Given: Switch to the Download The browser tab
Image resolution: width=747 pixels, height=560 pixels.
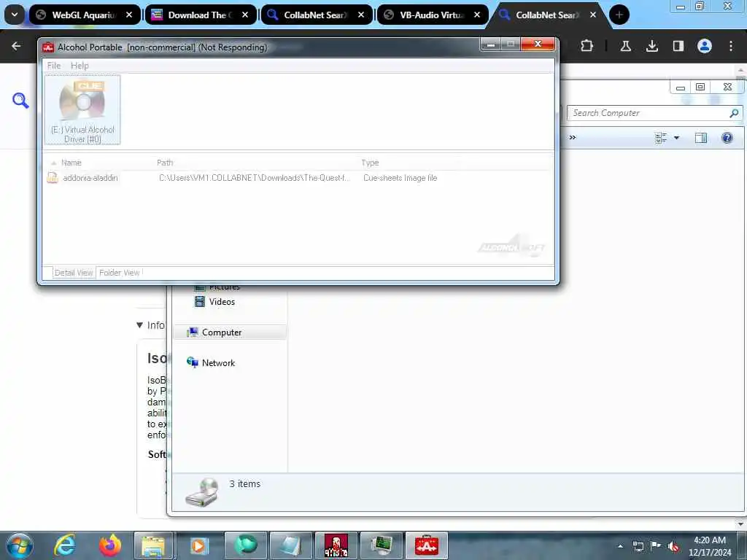Looking at the screenshot, I should [201, 15].
